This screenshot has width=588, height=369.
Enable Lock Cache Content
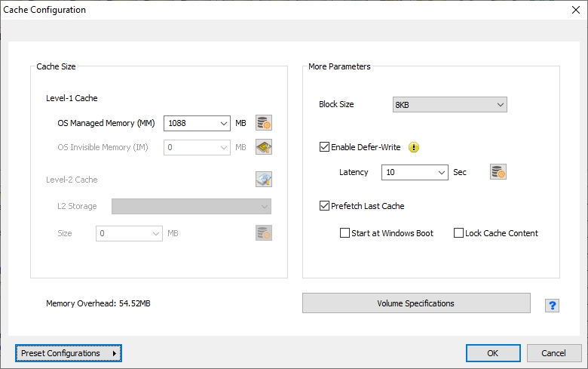[x=458, y=232]
